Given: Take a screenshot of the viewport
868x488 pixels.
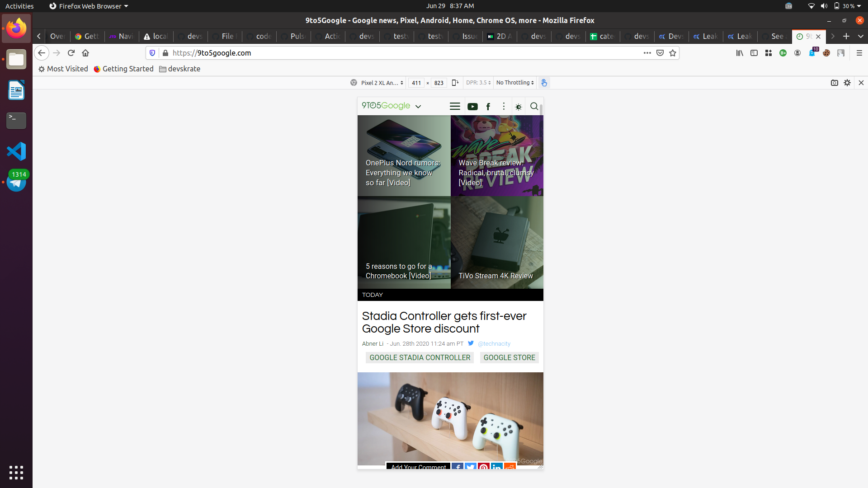Looking at the screenshot, I should [835, 83].
